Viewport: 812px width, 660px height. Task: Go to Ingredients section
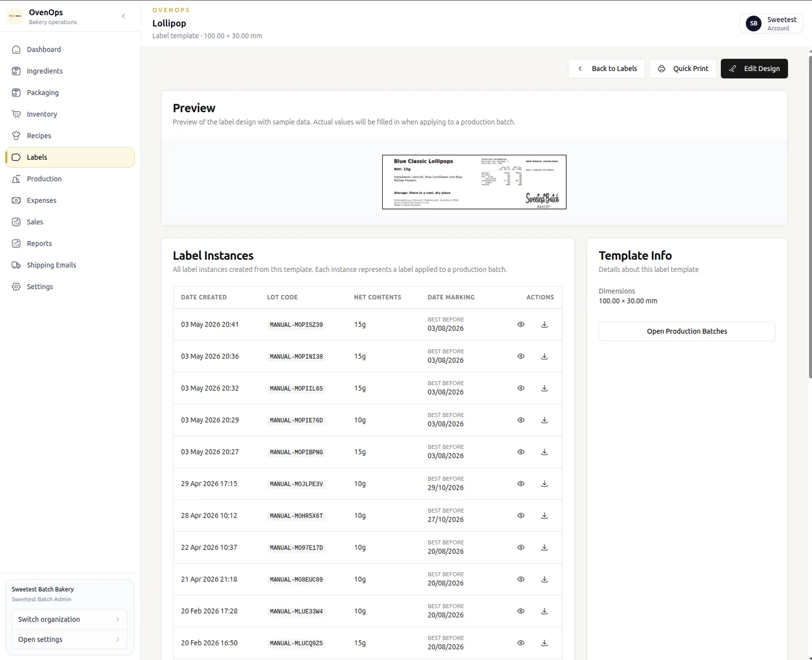(x=70, y=71)
